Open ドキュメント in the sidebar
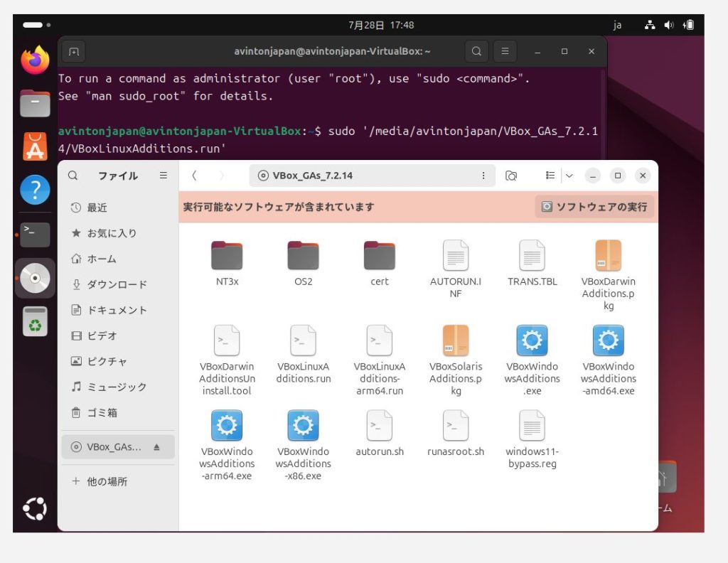This screenshot has height=563, width=728. 118,310
